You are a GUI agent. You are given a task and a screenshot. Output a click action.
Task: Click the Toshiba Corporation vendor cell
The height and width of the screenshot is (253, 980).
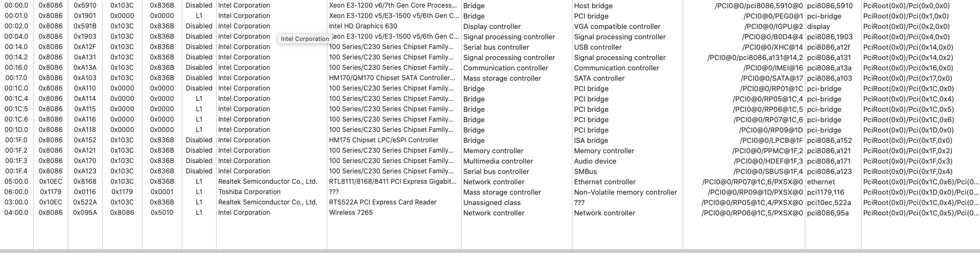(x=249, y=192)
